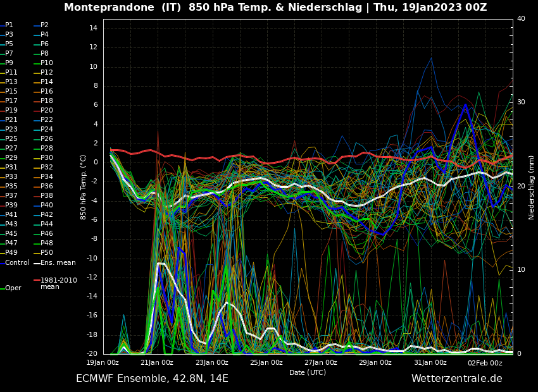Select the P25 legend entry
Image resolution: width=538 pixels, height=392 pixels.
[x=11, y=139]
